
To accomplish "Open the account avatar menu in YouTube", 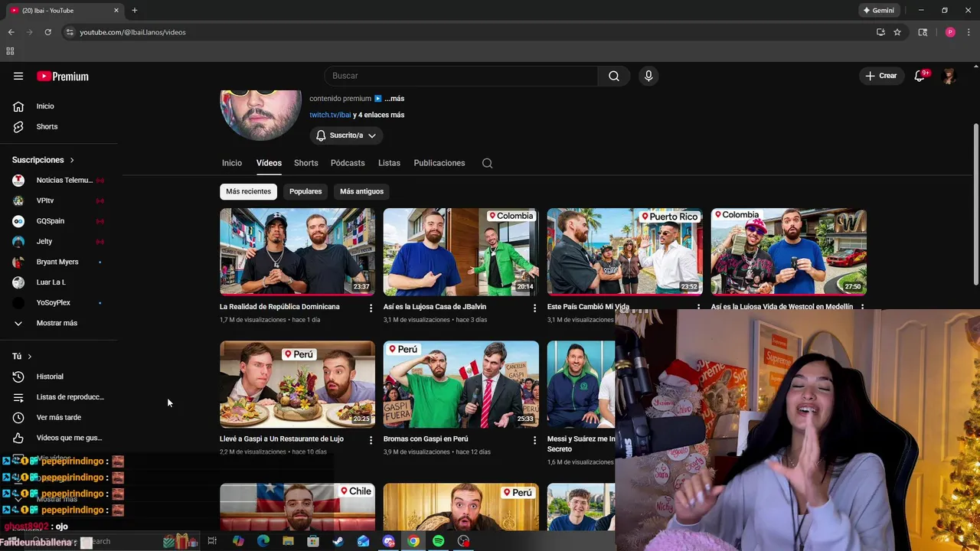I will point(949,76).
